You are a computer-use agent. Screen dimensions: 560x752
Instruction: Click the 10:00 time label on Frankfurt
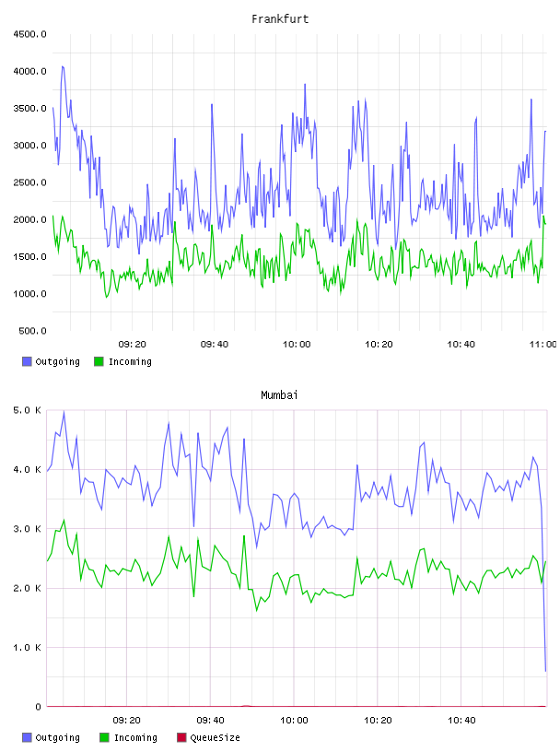click(297, 345)
